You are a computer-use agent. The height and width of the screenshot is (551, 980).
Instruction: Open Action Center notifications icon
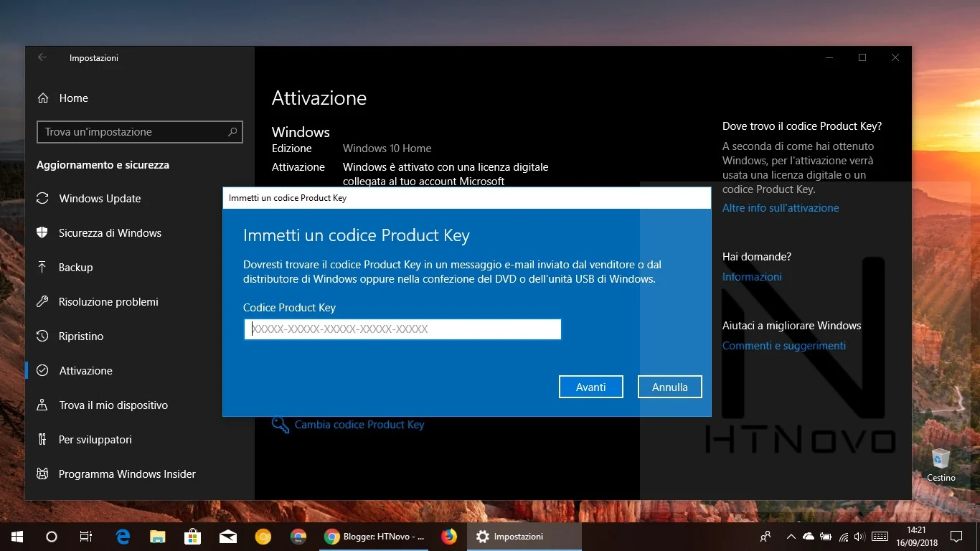[x=956, y=537]
